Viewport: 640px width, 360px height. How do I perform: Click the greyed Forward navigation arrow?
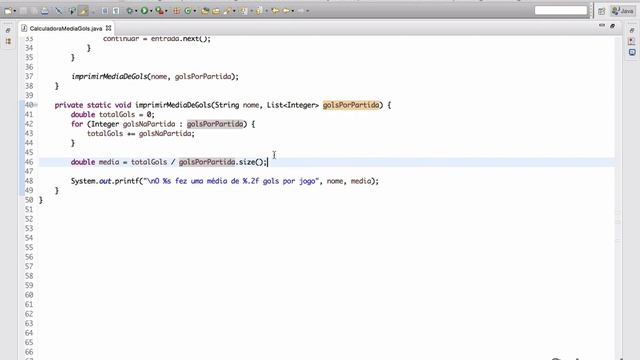point(301,11)
